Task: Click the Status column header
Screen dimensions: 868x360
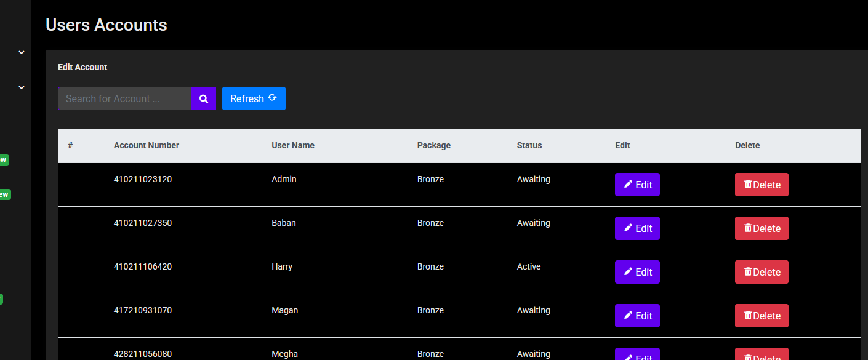Action: [x=529, y=145]
